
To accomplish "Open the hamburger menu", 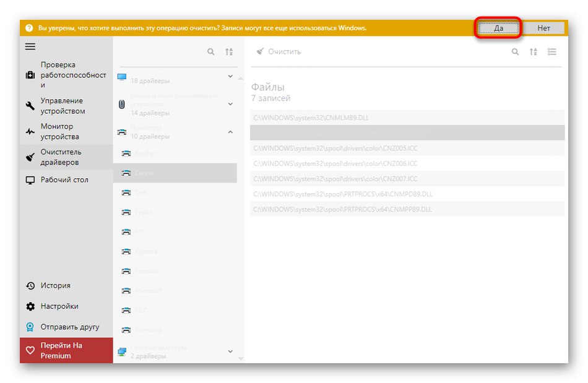I will [30, 46].
